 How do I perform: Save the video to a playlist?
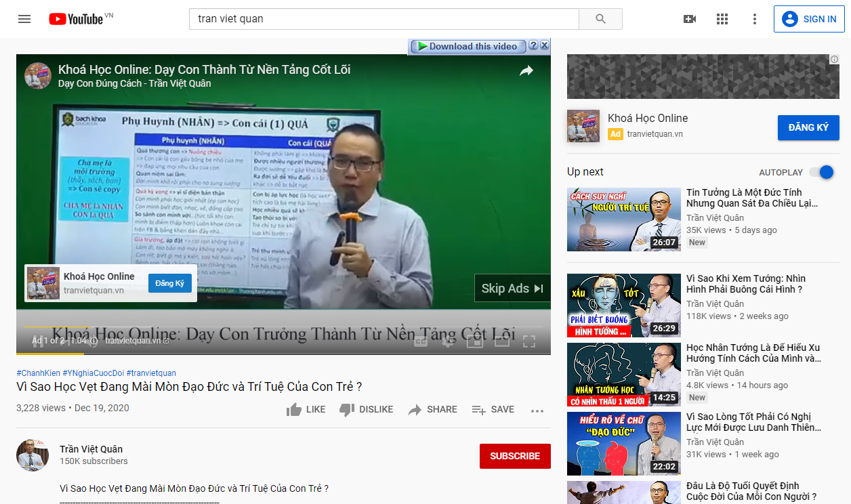493,409
